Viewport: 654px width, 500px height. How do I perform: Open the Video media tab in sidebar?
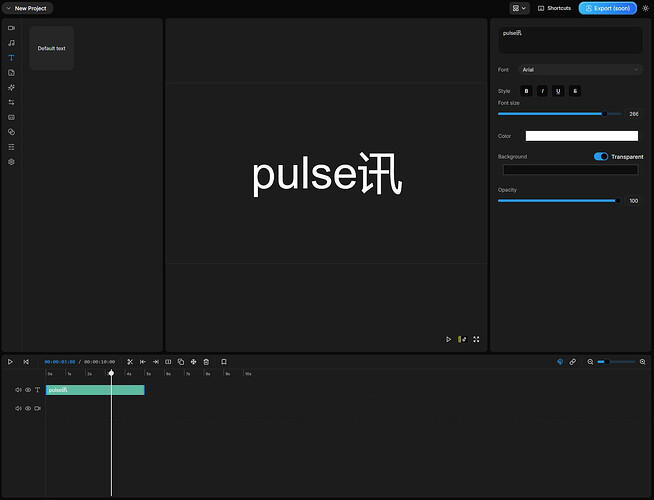(x=11, y=28)
